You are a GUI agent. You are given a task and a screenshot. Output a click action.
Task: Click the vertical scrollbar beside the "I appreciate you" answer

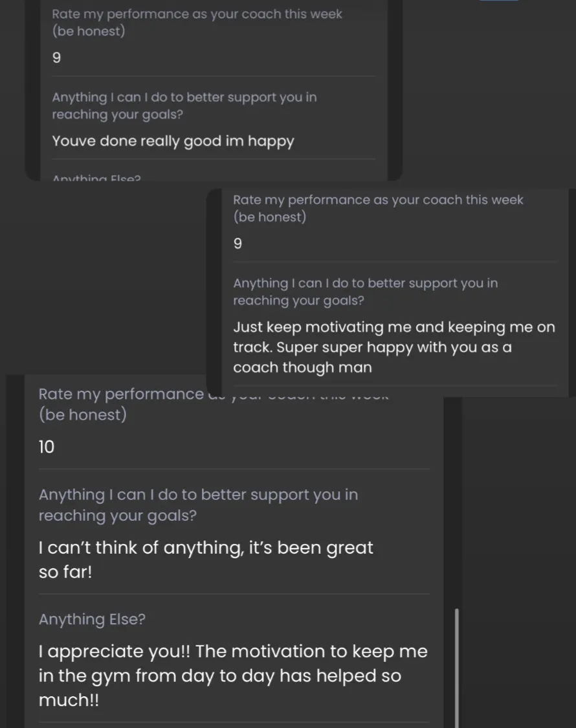(x=457, y=668)
